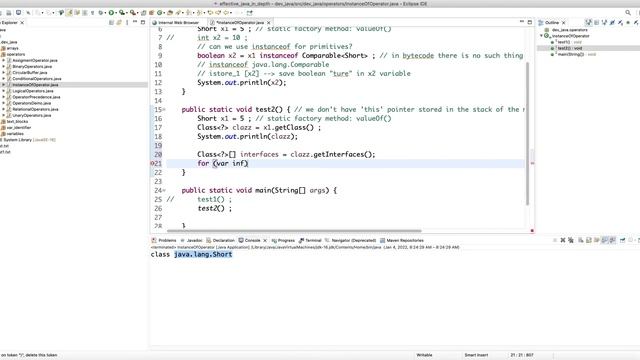Expand LogicalOperators.java tree node

[4, 91]
